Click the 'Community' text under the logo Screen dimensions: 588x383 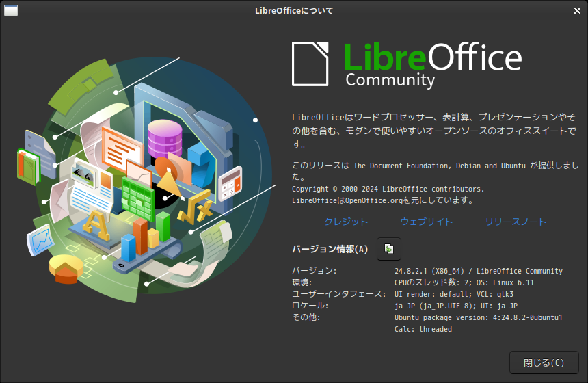(390, 80)
